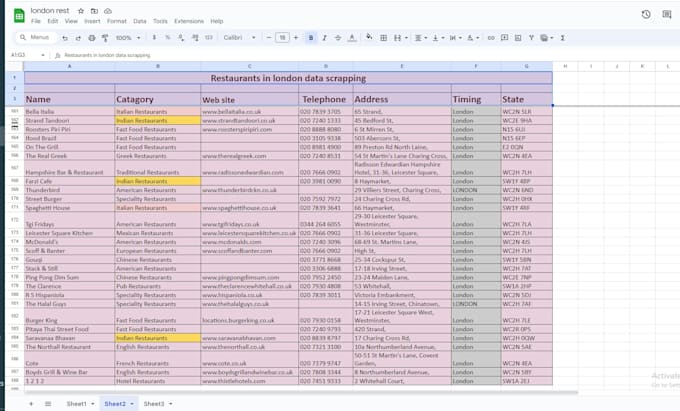Open the borders tool

click(383, 38)
